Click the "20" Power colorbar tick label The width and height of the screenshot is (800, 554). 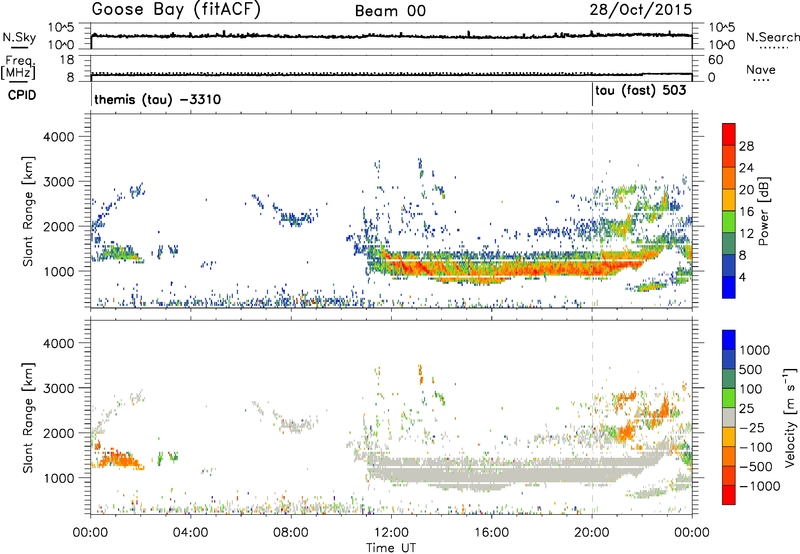(746, 190)
